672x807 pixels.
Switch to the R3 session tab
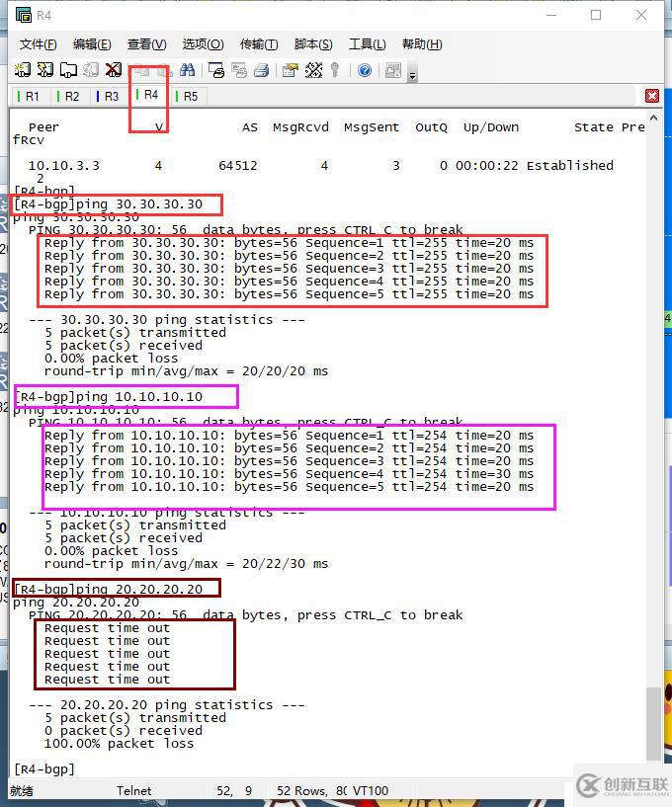(108, 96)
